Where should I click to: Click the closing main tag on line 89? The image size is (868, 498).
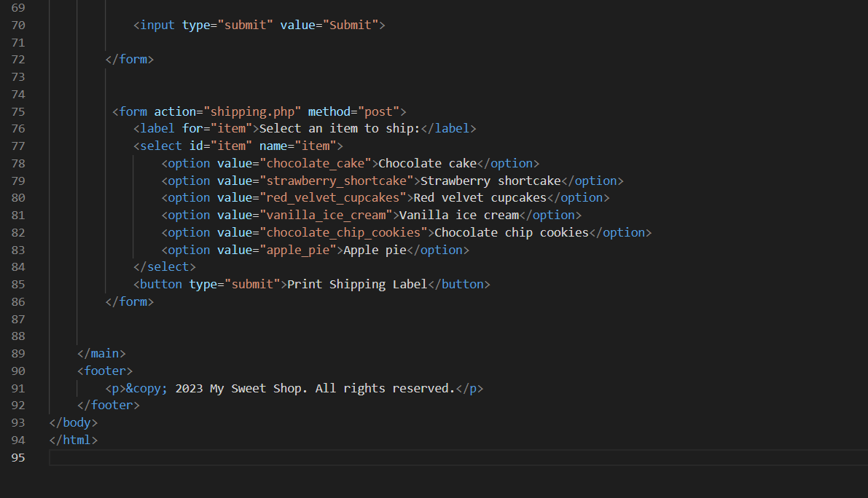coord(101,352)
